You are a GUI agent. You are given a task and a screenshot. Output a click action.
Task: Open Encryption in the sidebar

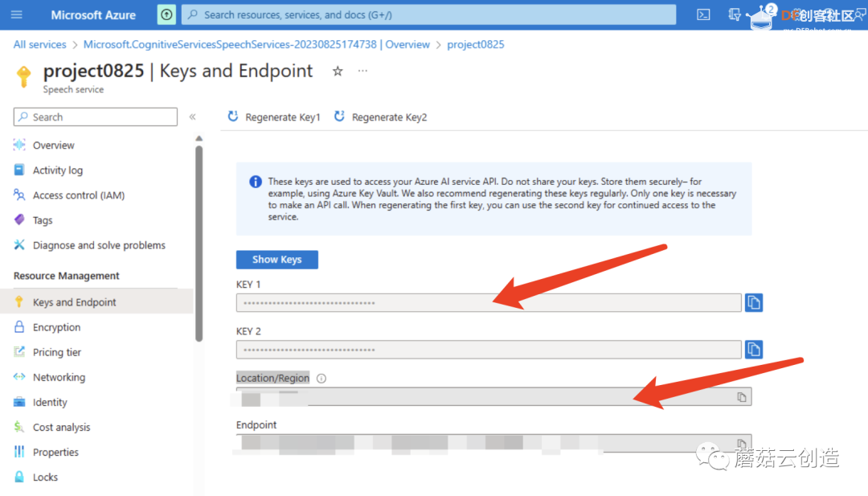click(56, 327)
